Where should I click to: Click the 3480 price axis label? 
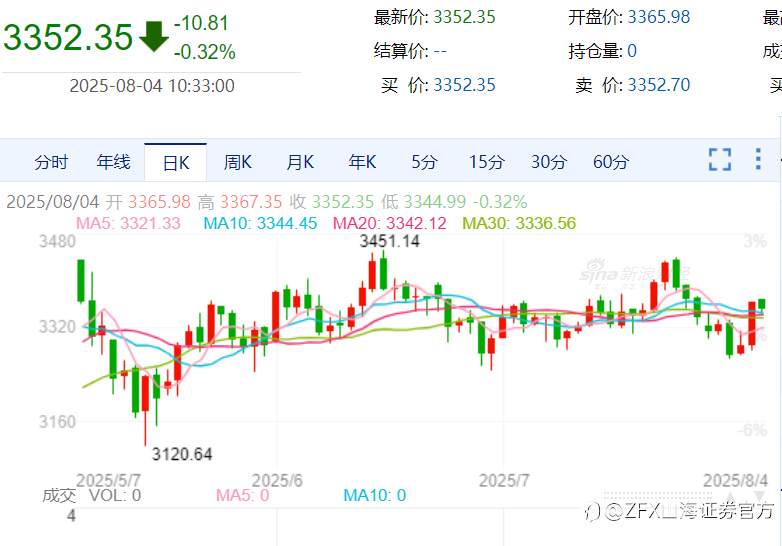pyautogui.click(x=57, y=241)
